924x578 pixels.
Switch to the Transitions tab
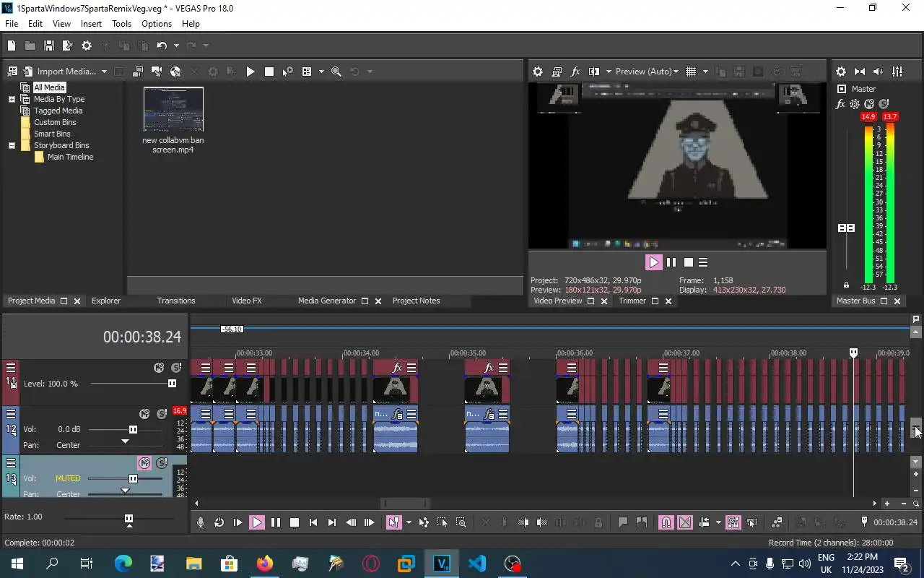click(x=176, y=301)
